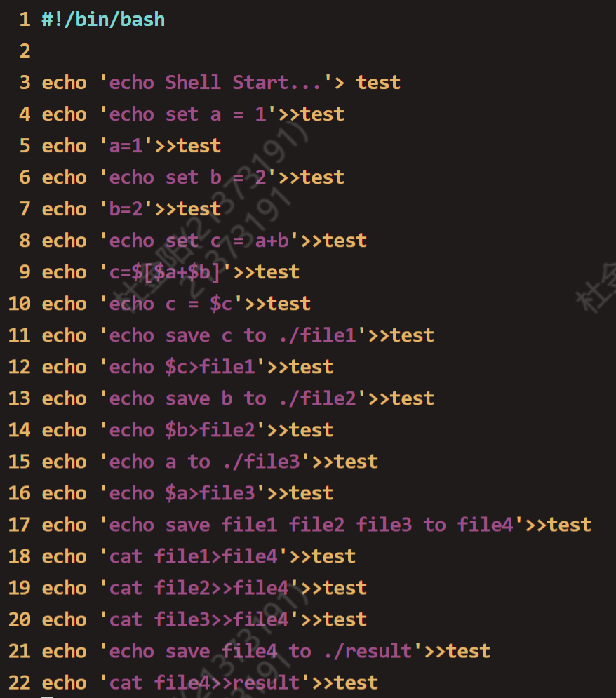Image resolution: width=616 pixels, height=698 pixels.
Task: Click line number 6 in the gutter
Action: click(x=25, y=177)
